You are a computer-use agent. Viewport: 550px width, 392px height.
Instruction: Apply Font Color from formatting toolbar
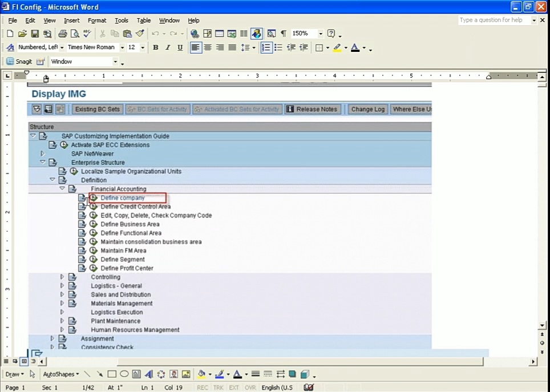click(x=355, y=48)
